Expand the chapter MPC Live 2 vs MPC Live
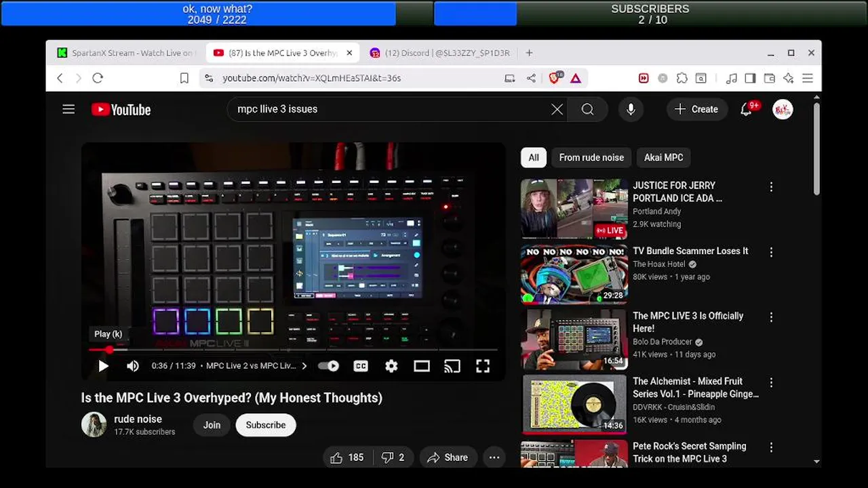The height and width of the screenshot is (488, 868). 256,366
